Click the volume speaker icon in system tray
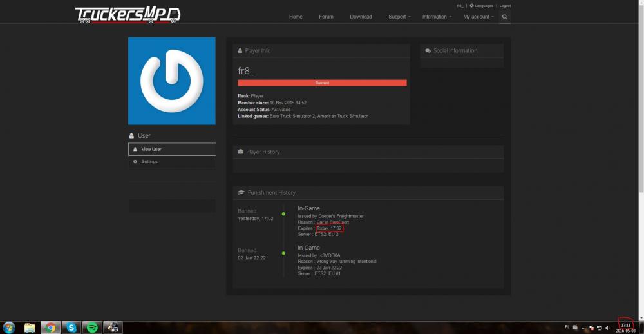This screenshot has height=334, width=644. pyautogui.click(x=608, y=328)
